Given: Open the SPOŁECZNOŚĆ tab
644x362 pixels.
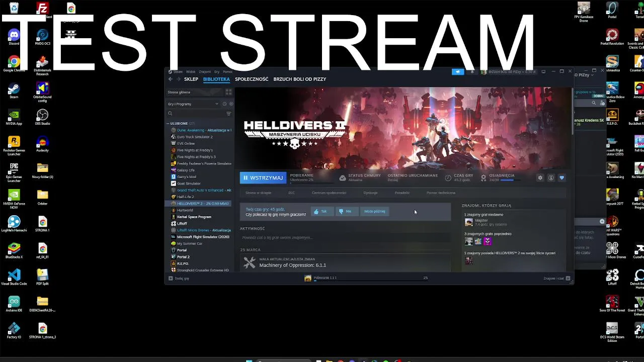Looking at the screenshot, I should click(x=252, y=79).
